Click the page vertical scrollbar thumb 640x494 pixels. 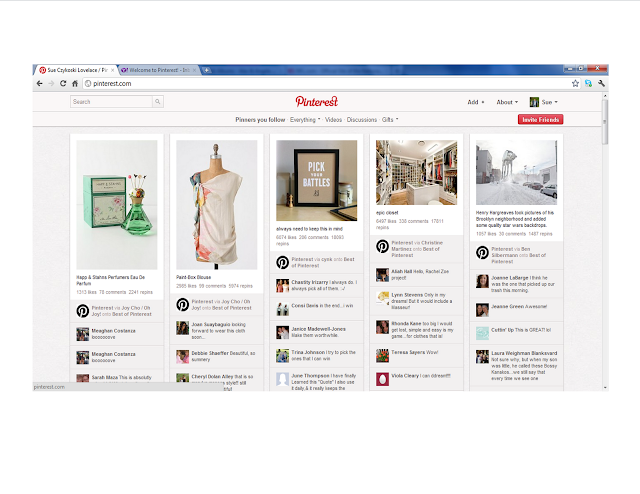pyautogui.click(x=605, y=121)
